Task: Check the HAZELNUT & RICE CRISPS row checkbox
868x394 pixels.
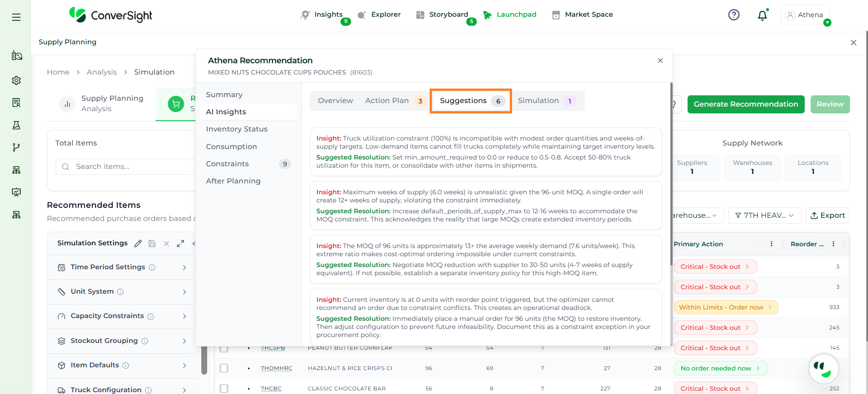Action: pos(224,368)
